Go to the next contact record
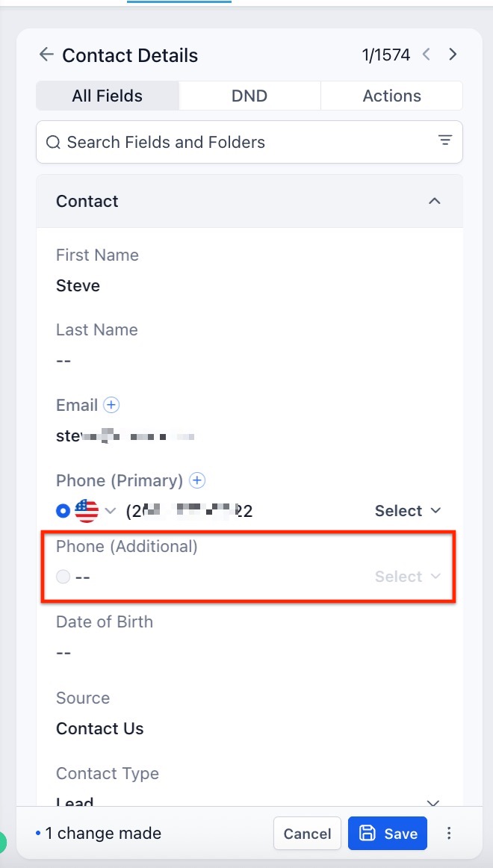This screenshot has width=493, height=868. point(453,55)
